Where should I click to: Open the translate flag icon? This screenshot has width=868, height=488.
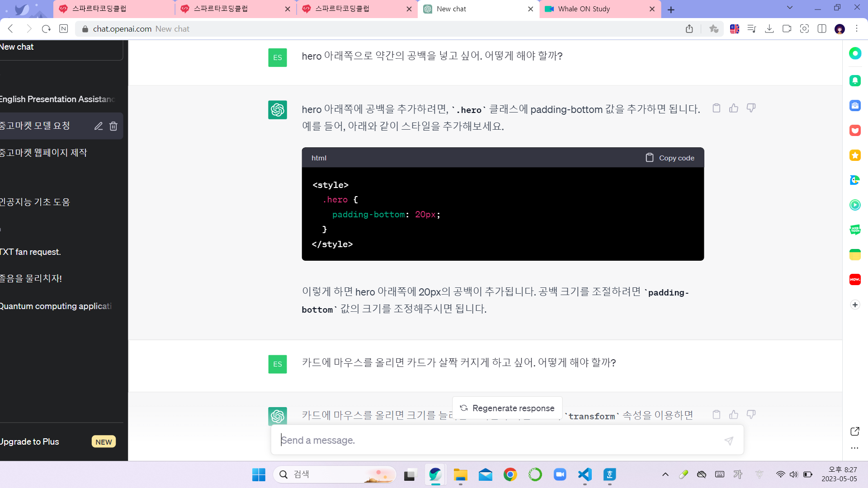point(735,29)
